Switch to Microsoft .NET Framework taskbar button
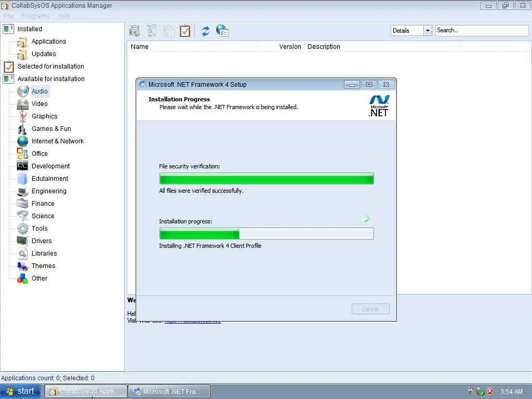 169,391
